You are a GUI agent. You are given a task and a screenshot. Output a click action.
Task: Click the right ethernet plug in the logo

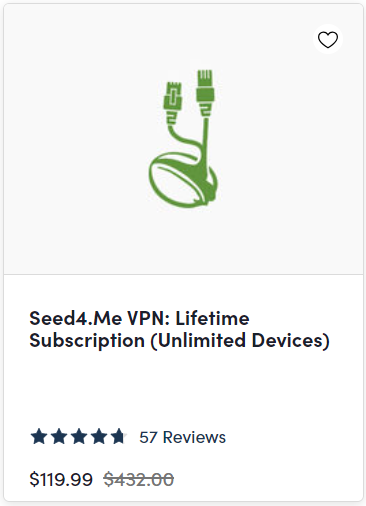tap(205, 92)
